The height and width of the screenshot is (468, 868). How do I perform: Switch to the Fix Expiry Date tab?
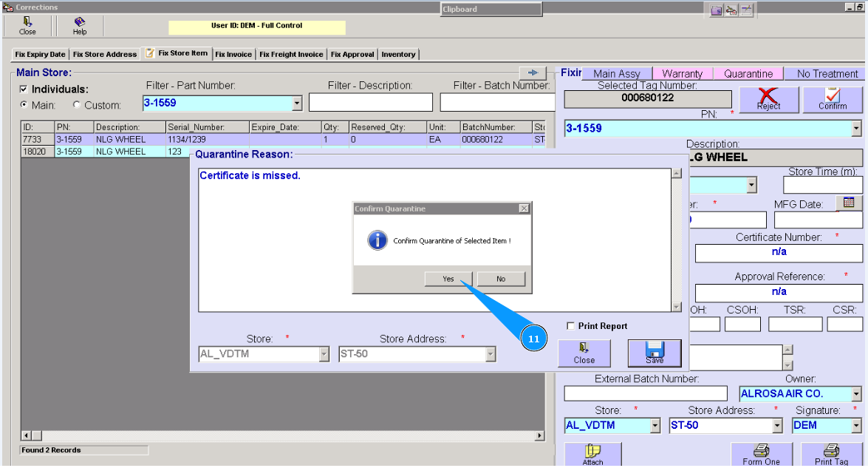click(40, 54)
